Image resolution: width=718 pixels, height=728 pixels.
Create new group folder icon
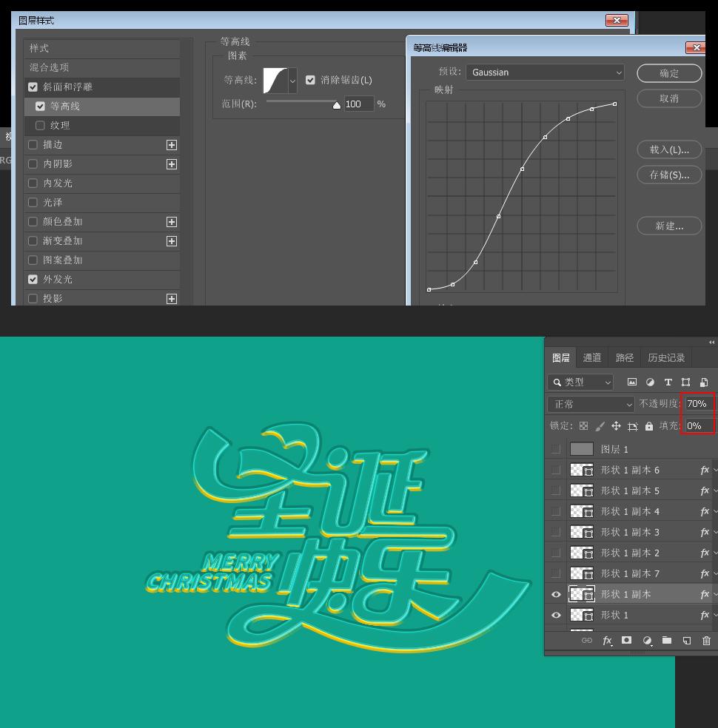[x=667, y=640]
